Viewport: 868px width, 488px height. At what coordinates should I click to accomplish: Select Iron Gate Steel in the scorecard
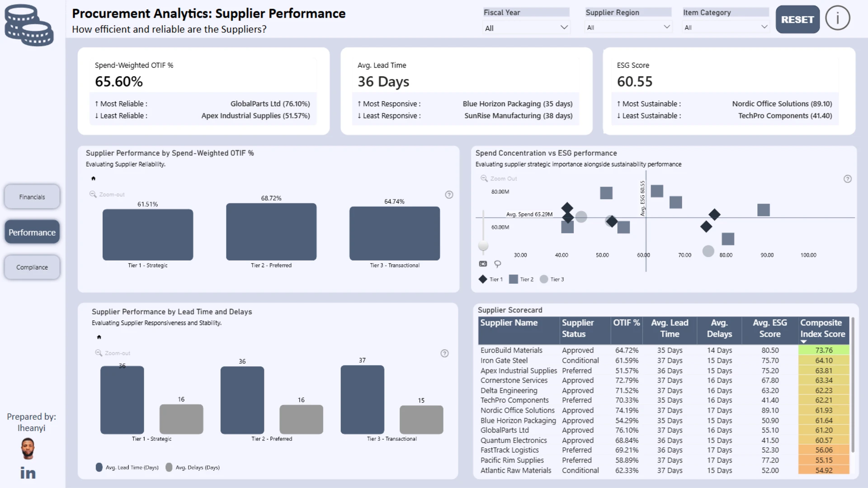(x=504, y=361)
